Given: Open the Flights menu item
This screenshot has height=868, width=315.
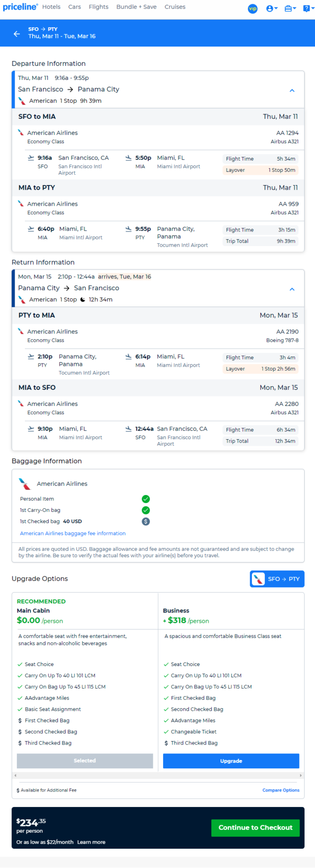Looking at the screenshot, I should (99, 7).
